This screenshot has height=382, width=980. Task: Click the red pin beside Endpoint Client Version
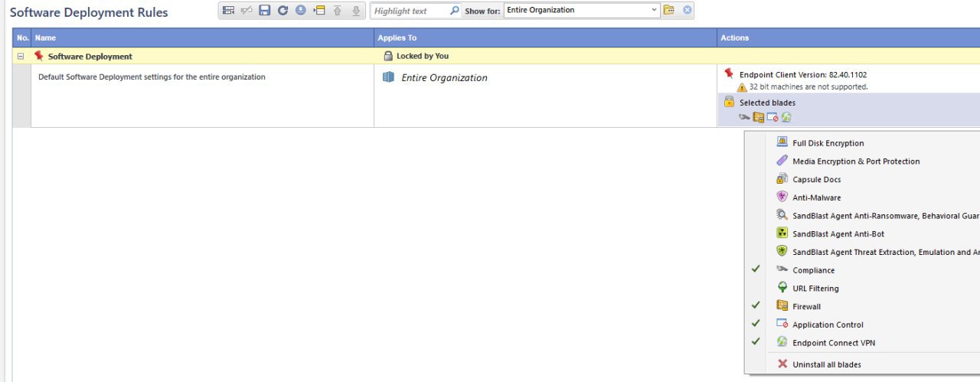[x=729, y=73]
